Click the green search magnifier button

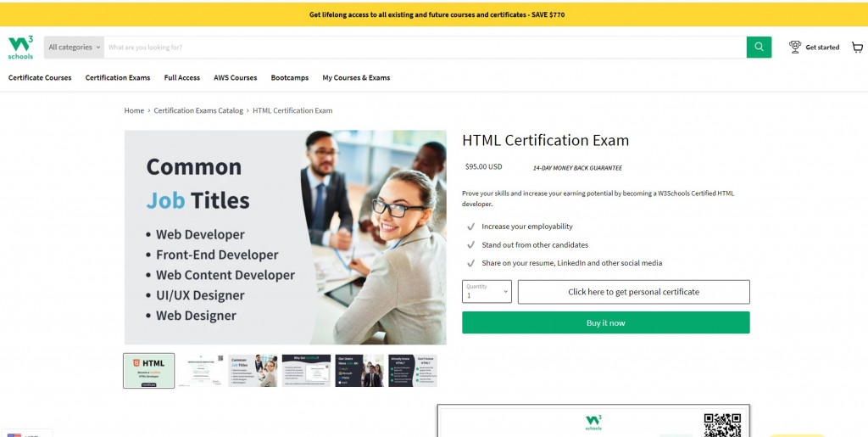pyautogui.click(x=759, y=47)
